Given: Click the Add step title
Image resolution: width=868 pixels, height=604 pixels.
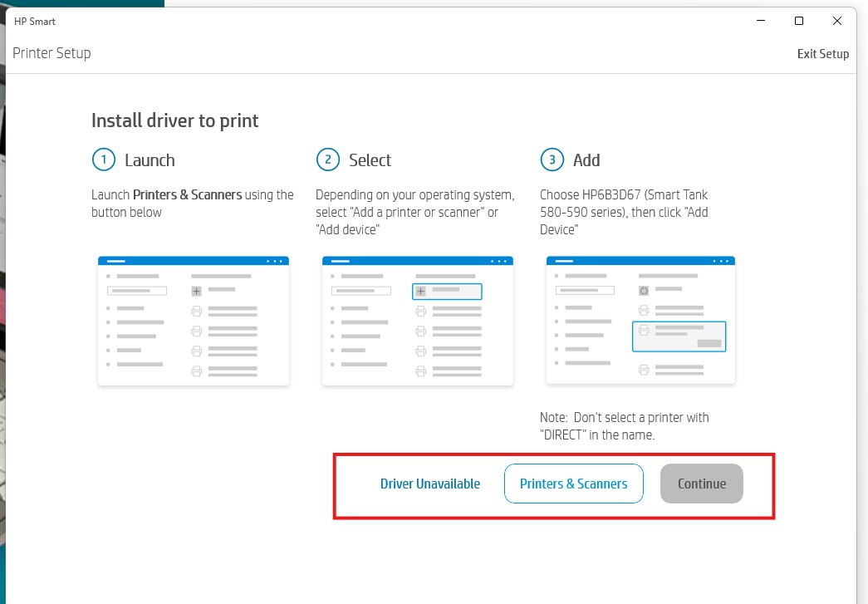Looking at the screenshot, I should [x=586, y=160].
